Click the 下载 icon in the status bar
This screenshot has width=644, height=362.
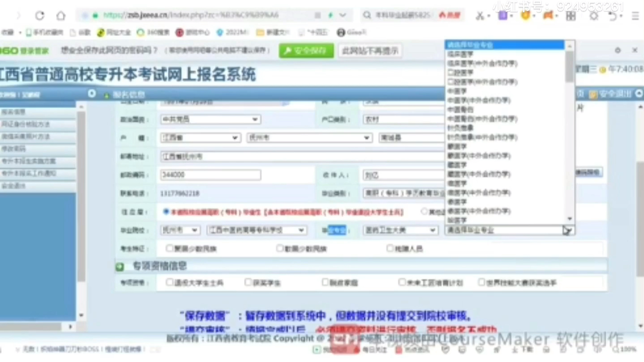click(523, 349)
